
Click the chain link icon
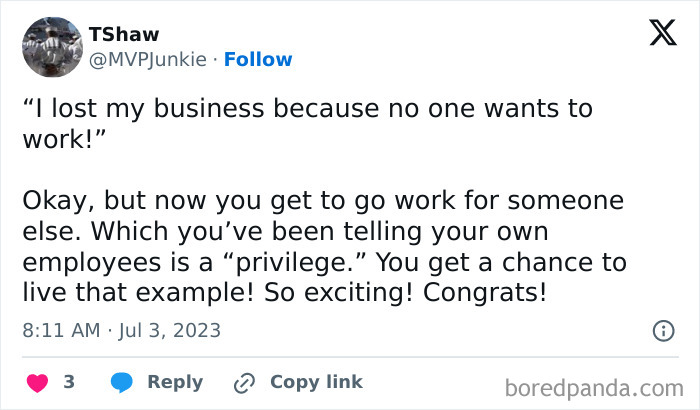click(245, 382)
